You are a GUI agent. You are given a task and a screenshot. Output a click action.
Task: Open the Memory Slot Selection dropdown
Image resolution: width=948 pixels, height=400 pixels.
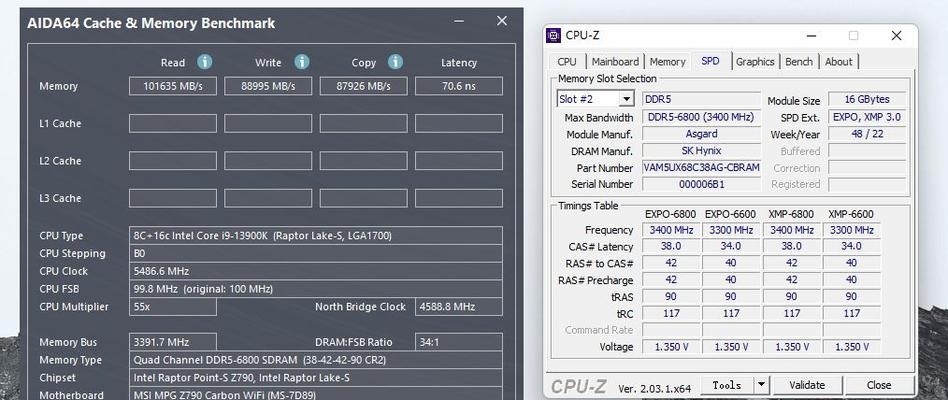pos(626,99)
